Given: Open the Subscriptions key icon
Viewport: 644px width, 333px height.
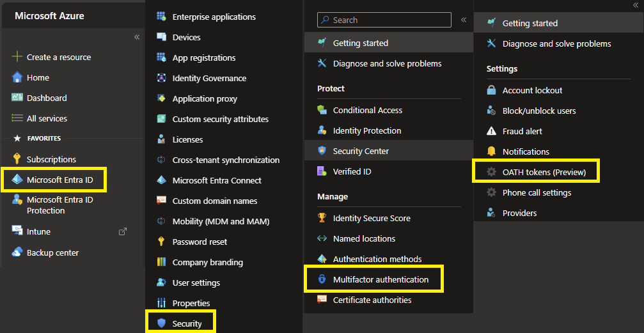Looking at the screenshot, I should pos(17,159).
